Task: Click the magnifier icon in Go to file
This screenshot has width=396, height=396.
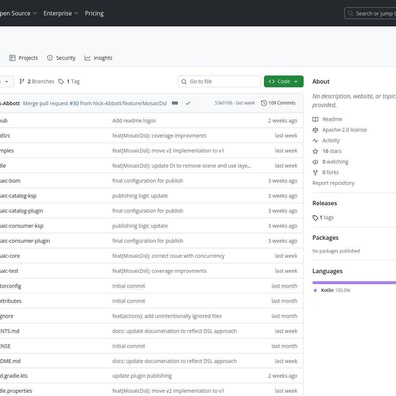Action: click(x=184, y=82)
